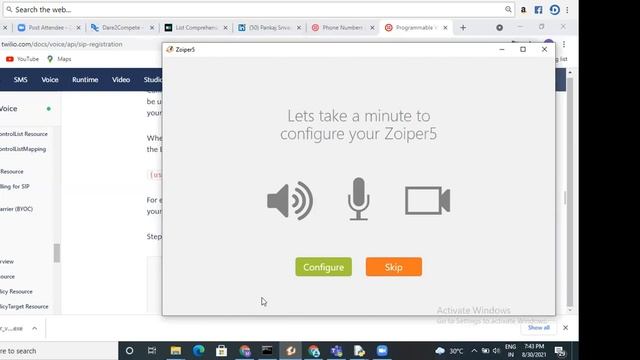The width and height of the screenshot is (640, 360).
Task: Open the ControlListMapping sidebar link
Action: 23,149
